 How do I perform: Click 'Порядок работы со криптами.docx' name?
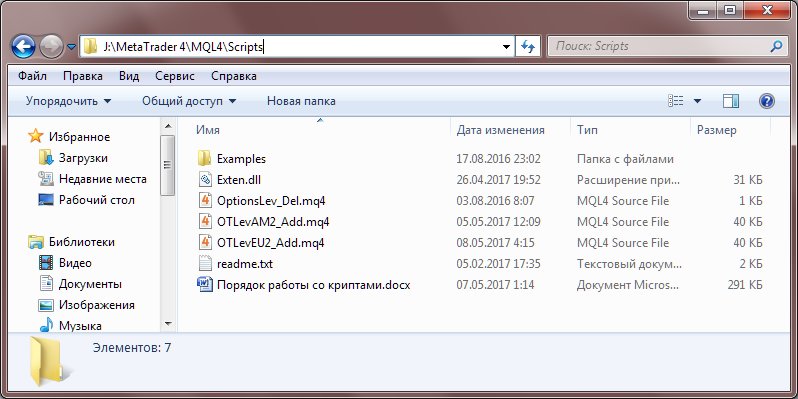point(314,285)
